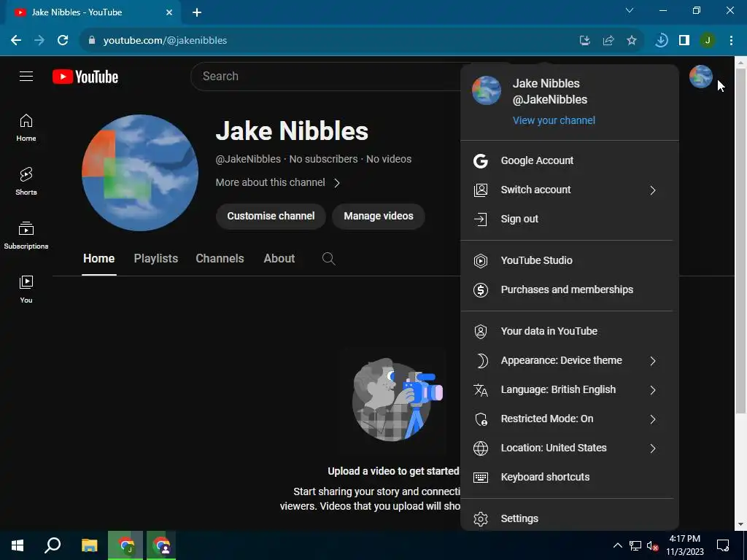Screen dimensions: 747x560
Task: Bookmark this page with the star
Action: (x=632, y=41)
